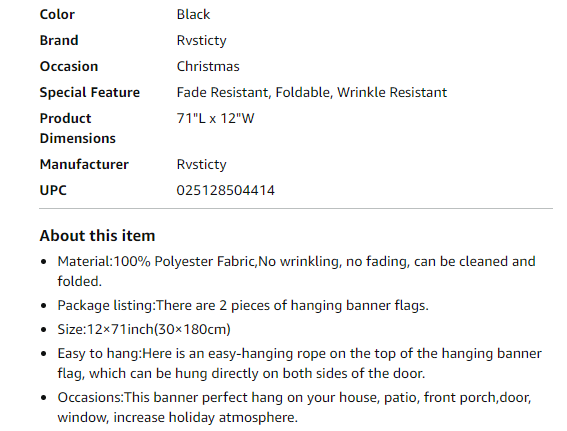This screenshot has width=567, height=431.
Task: Click the Special Feature label
Action: (90, 93)
